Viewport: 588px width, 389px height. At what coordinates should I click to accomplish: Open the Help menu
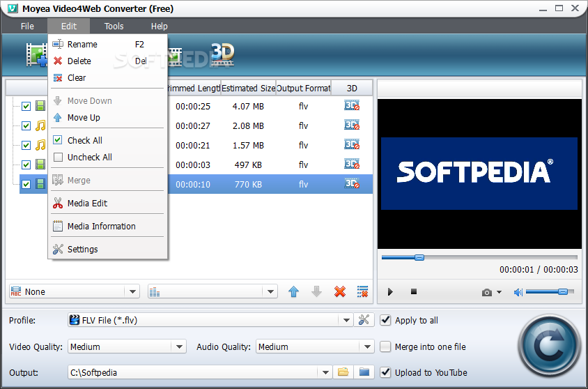[x=159, y=26]
